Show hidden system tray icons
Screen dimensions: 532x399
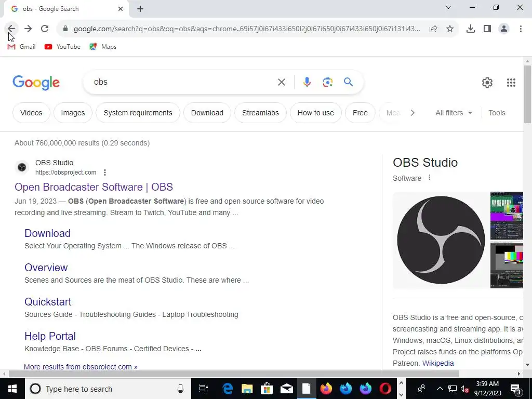[440, 389]
